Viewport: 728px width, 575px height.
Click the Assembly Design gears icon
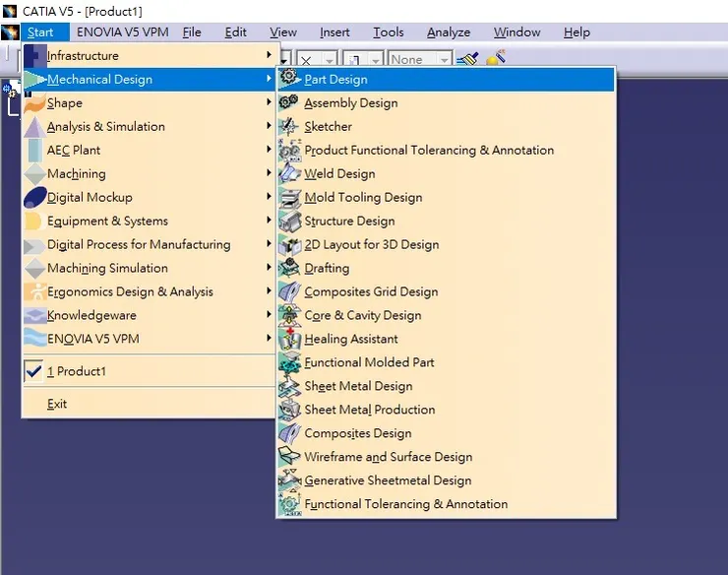coord(289,102)
